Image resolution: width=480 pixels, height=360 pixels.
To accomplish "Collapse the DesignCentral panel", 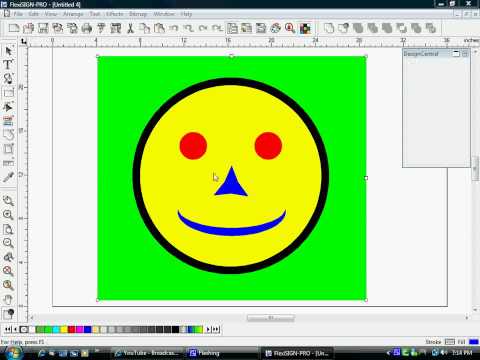I will [x=456, y=54].
